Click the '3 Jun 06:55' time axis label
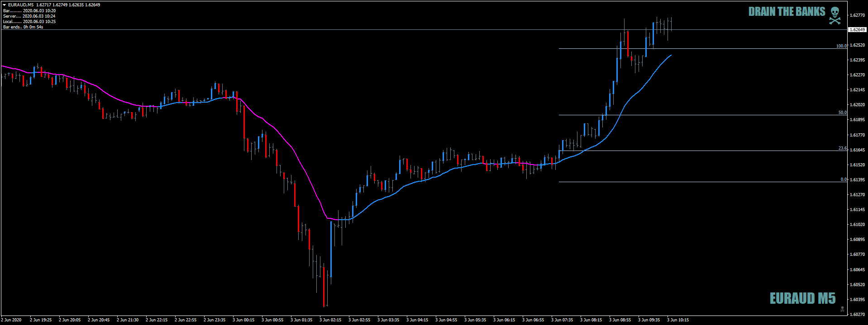Screen dimensions: 868x325 coord(533,320)
